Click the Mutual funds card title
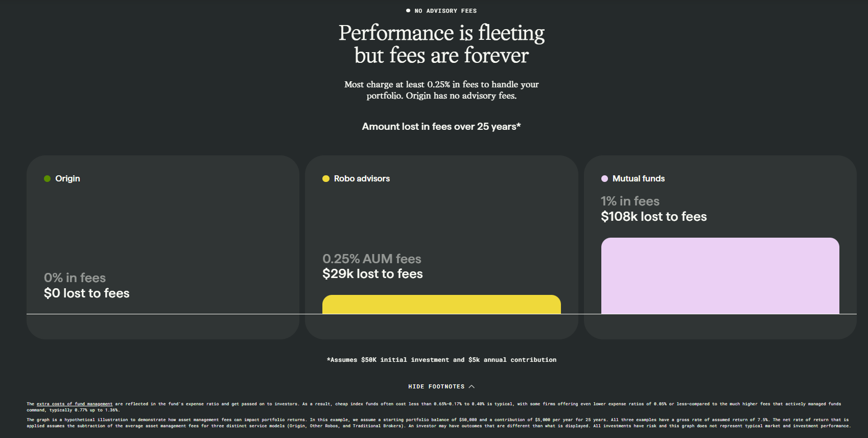Viewport: 868px width, 438px height. (639, 178)
